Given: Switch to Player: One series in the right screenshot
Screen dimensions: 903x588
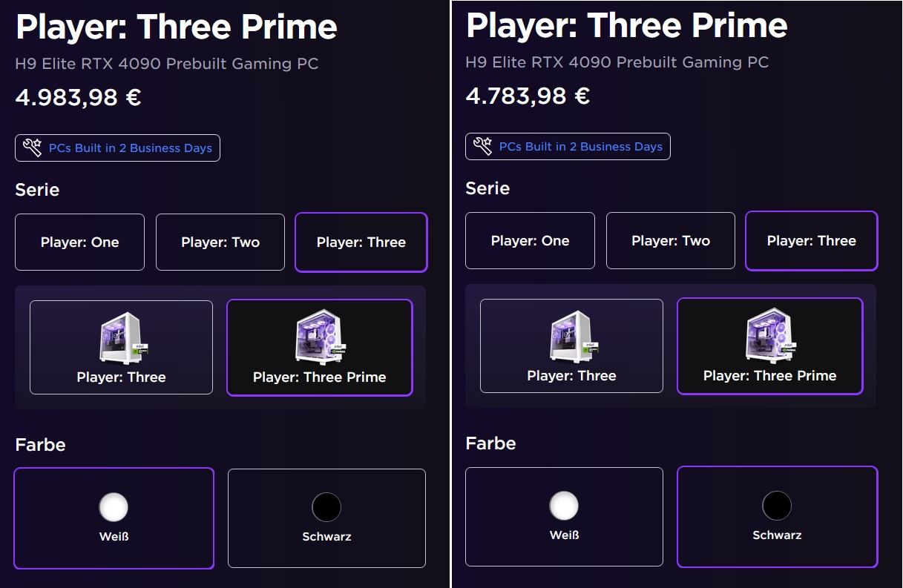Looking at the screenshot, I should click(530, 241).
